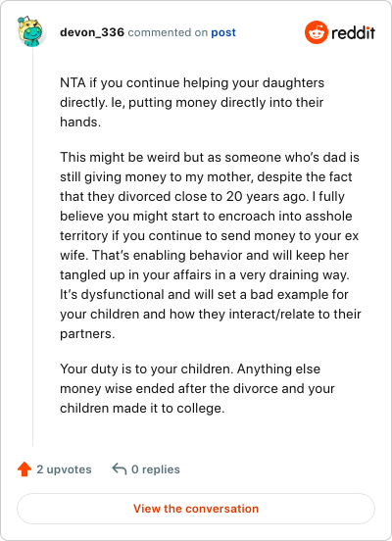392x541 pixels.
Task: Click the vertical comment thread line
Action: (32, 247)
